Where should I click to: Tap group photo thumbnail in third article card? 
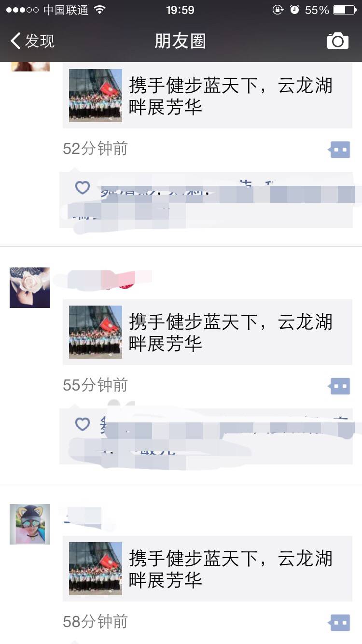click(x=96, y=569)
